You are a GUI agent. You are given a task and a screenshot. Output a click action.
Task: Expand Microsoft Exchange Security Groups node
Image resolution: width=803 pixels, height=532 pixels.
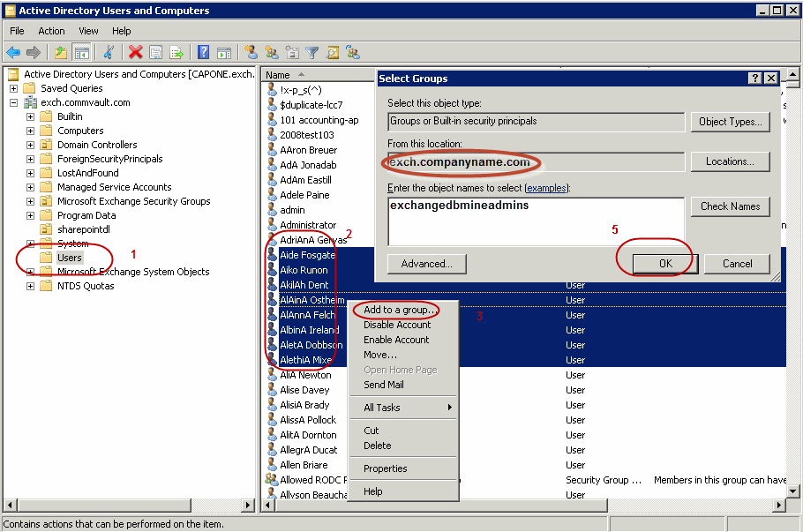click(x=29, y=200)
